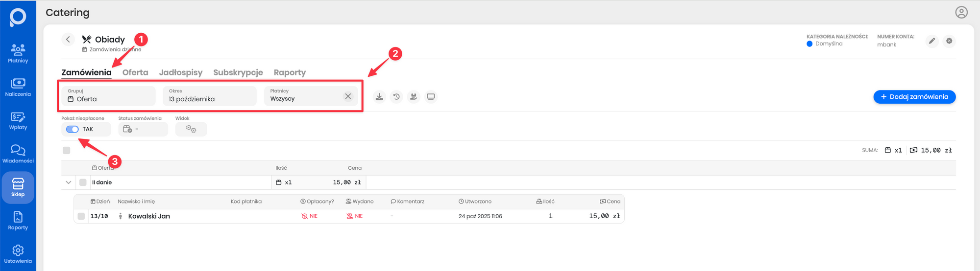Check the II danie row checkbox
980x271 pixels.
[83, 182]
